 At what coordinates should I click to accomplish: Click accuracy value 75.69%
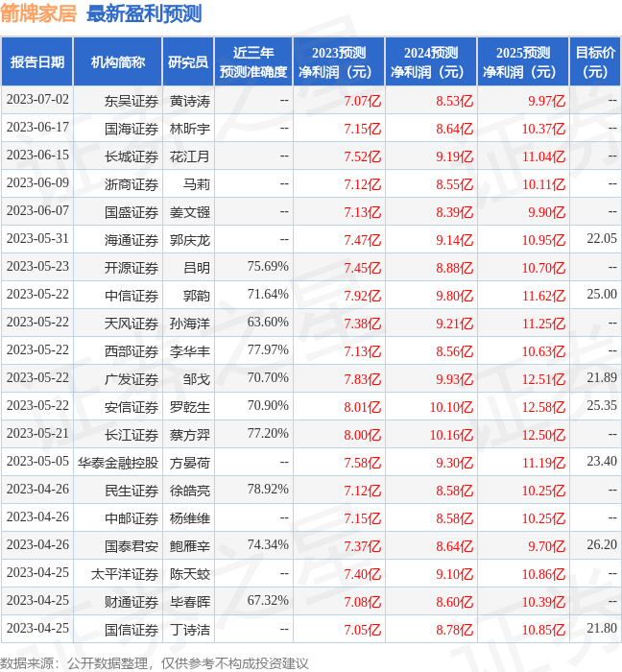pyautogui.click(x=268, y=267)
